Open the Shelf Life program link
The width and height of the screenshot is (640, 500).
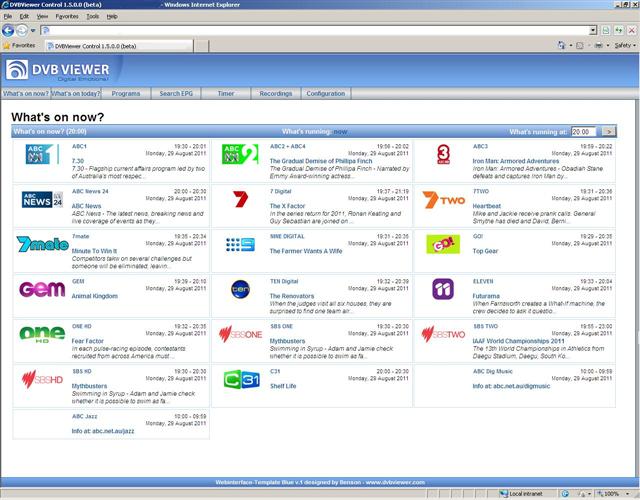pyautogui.click(x=283, y=386)
